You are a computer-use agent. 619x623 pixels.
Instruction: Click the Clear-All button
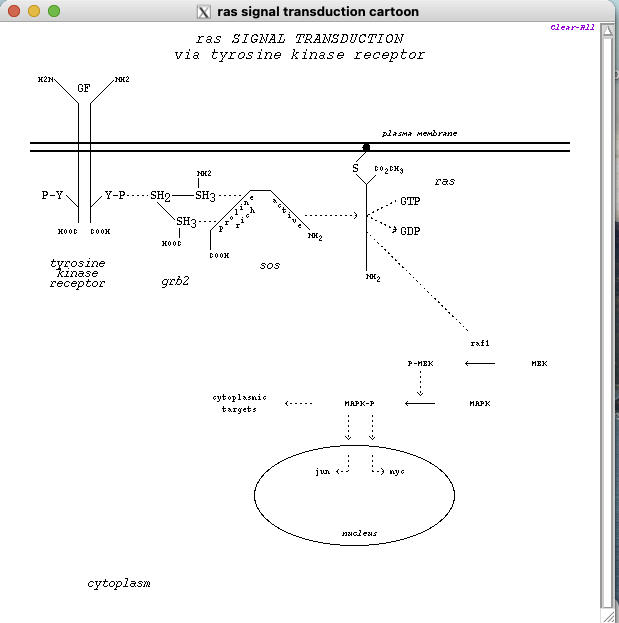(572, 27)
